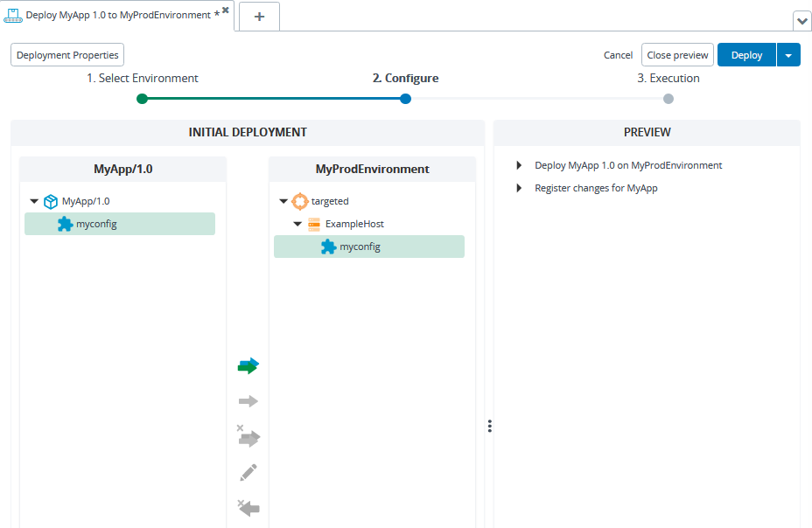Viewport: 812px width, 528px height.
Task: Click the left-arrow icon marked with x
Action: tap(248, 508)
